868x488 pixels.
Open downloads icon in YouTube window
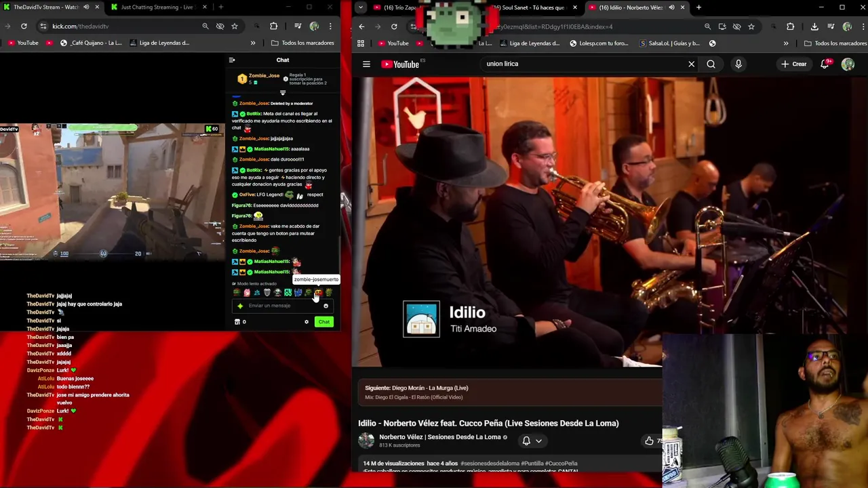(x=814, y=26)
